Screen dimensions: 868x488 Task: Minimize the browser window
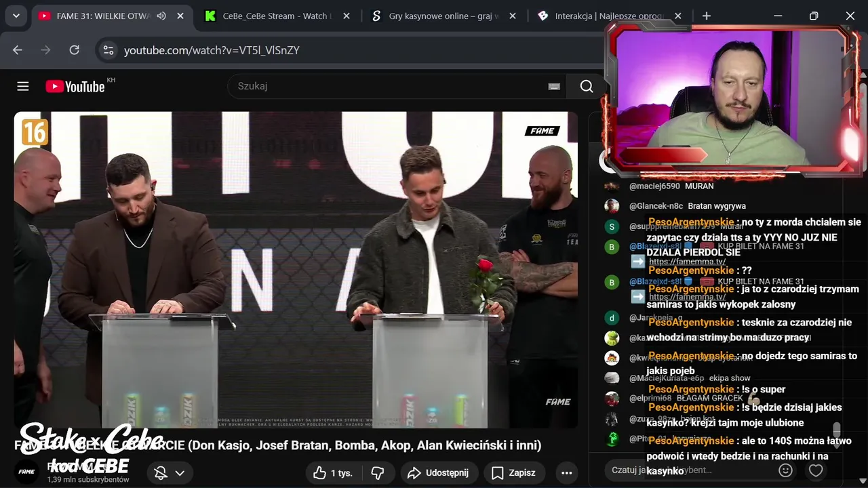coord(778,16)
